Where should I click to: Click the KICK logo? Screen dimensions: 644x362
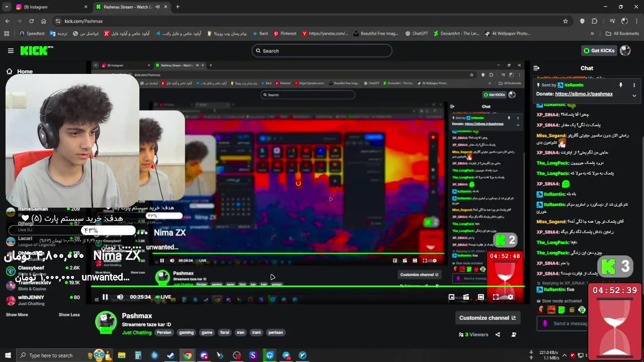click(36, 51)
